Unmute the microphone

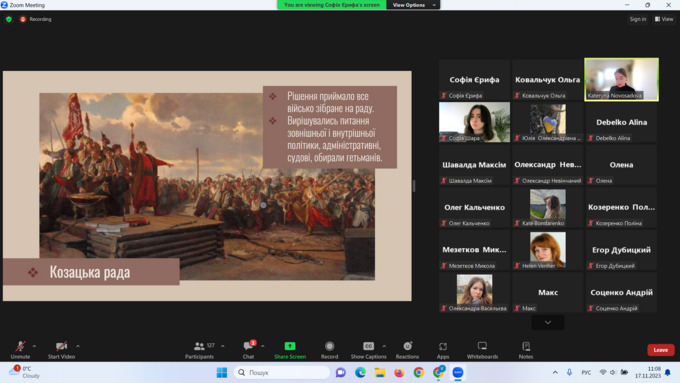20,350
